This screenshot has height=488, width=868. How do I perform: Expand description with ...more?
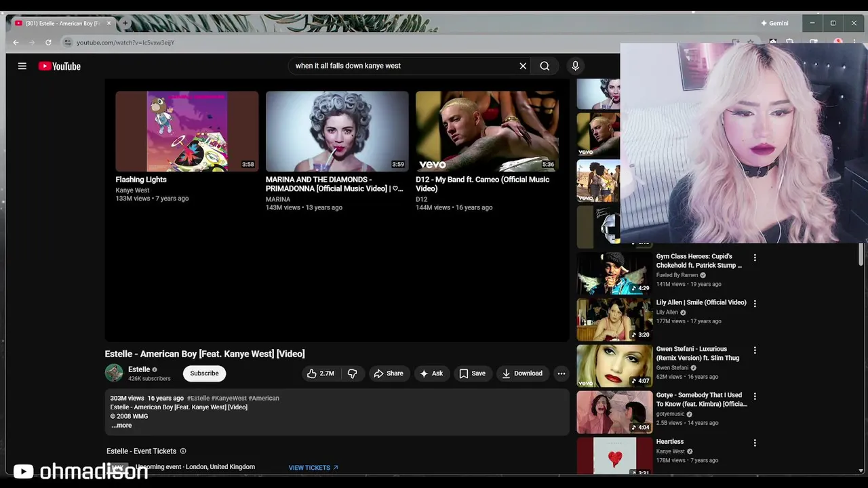pyautogui.click(x=121, y=426)
